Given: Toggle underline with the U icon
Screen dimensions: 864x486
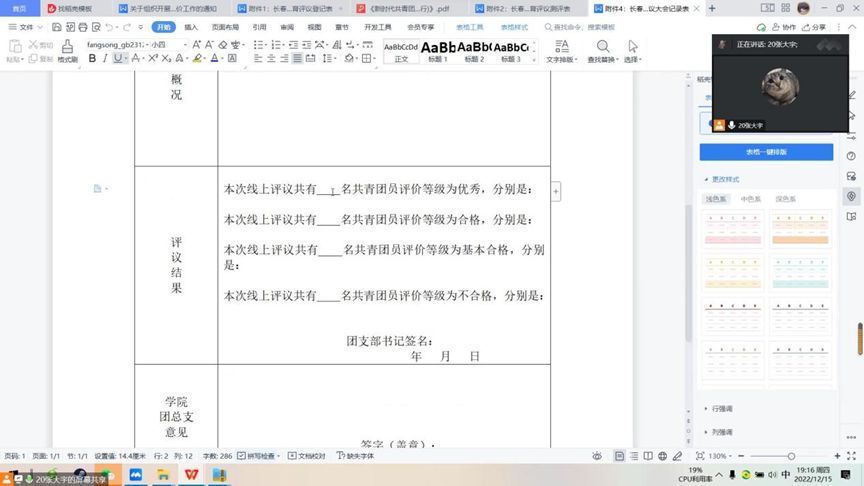Looking at the screenshot, I should click(x=117, y=58).
